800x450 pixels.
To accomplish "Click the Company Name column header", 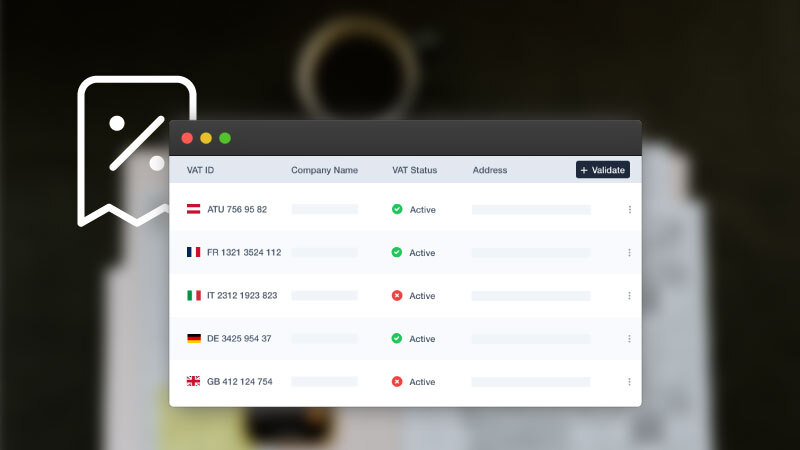I will pos(324,170).
